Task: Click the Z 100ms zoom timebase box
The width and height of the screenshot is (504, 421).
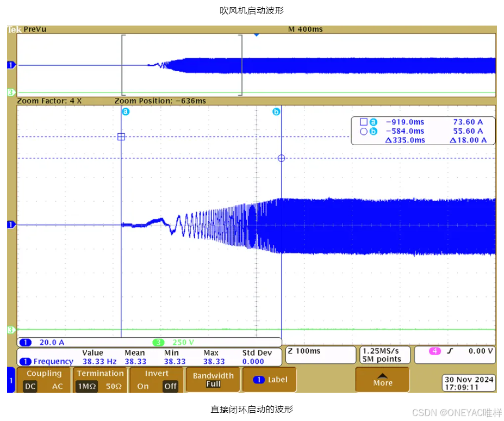Action: coord(321,355)
